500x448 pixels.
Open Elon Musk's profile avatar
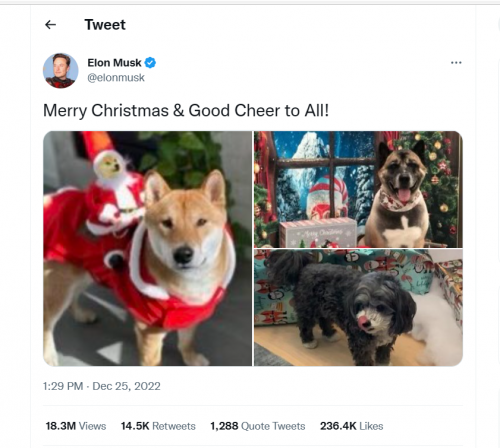point(61,71)
